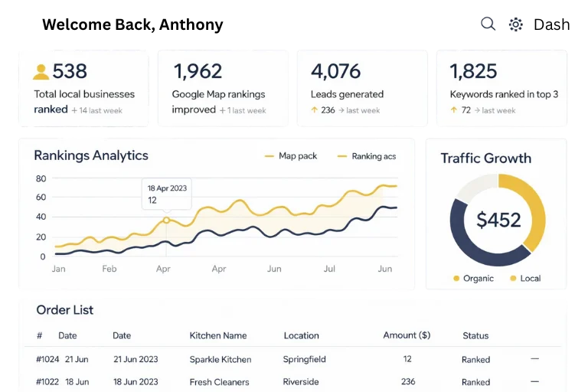Click the Rankings Analytics heading
The height and width of the screenshot is (392, 588).
pos(91,155)
